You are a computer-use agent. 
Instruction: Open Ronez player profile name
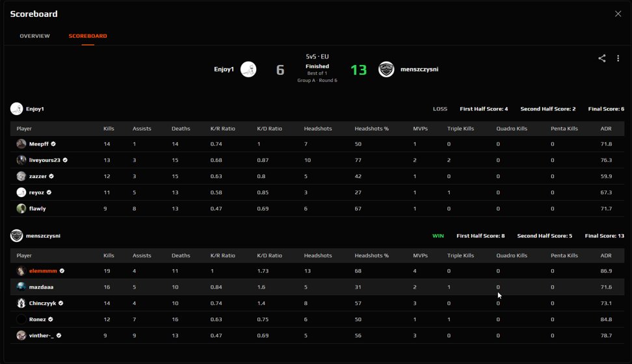click(x=38, y=319)
